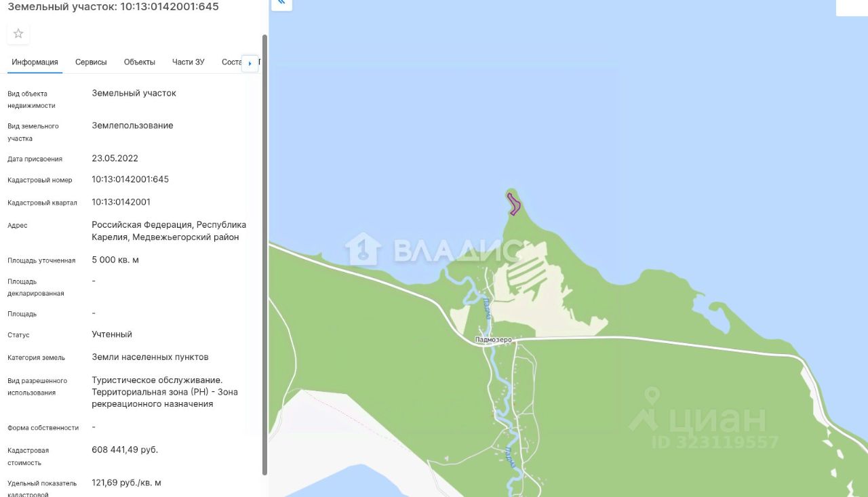Show more tabs using the tab scroll arrow
This screenshot has width=868, height=497.
click(x=250, y=63)
